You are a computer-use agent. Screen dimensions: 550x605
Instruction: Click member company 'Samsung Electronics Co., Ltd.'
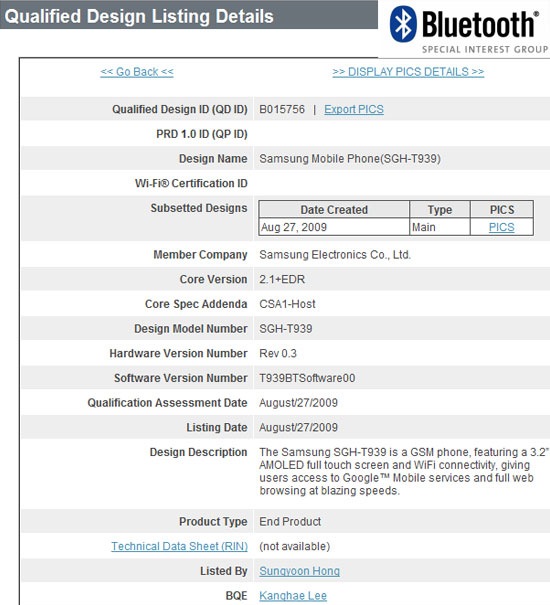point(335,255)
